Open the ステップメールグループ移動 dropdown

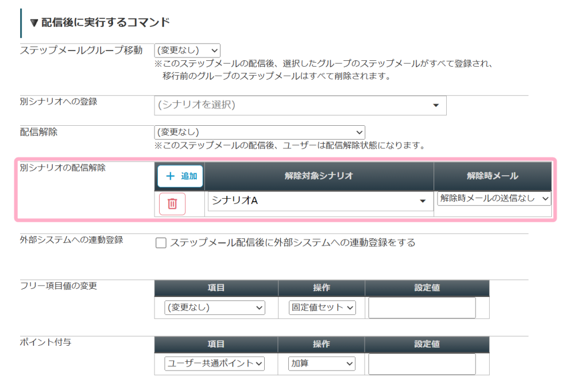(187, 51)
